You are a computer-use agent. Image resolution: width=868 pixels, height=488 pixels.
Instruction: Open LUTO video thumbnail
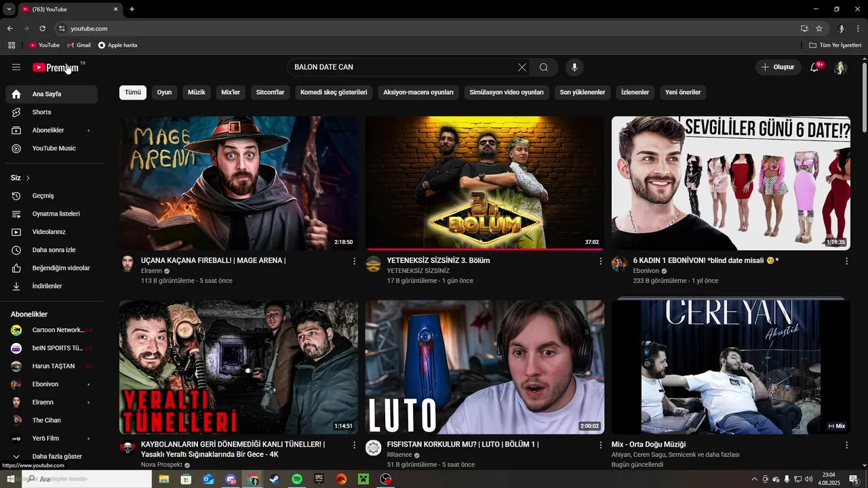click(x=485, y=367)
